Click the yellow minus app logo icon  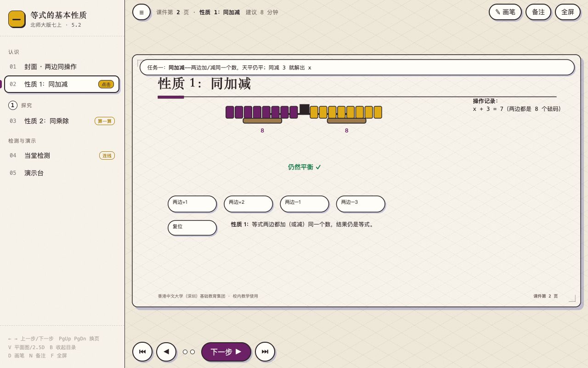(17, 19)
